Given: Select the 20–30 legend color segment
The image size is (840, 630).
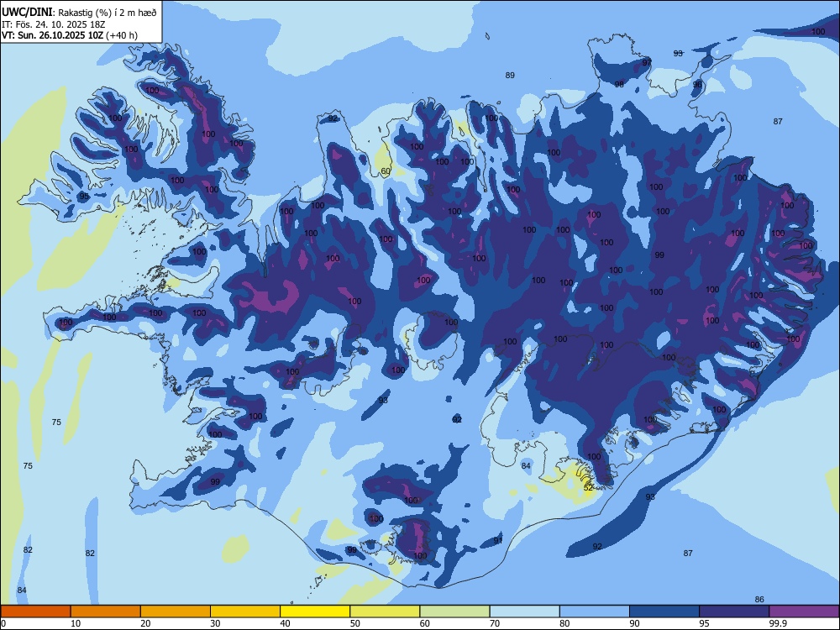Looking at the screenshot, I should click(x=176, y=612).
